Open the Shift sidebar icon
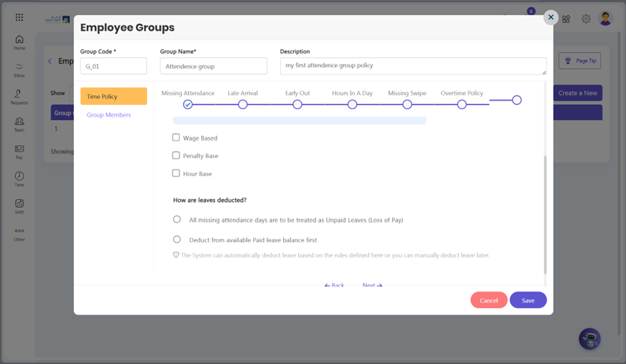The image size is (626, 364). coord(19,203)
